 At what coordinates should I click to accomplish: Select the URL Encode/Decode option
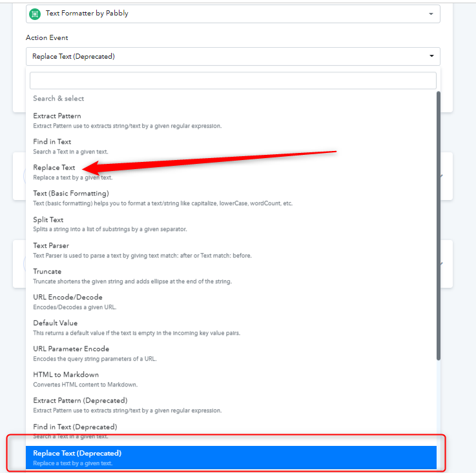coord(231,301)
